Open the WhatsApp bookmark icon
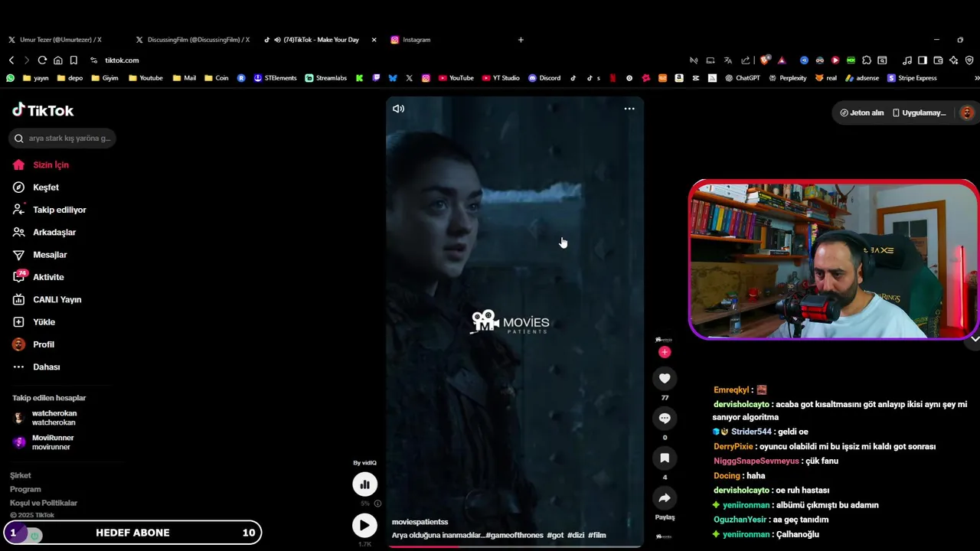 coord(11,78)
